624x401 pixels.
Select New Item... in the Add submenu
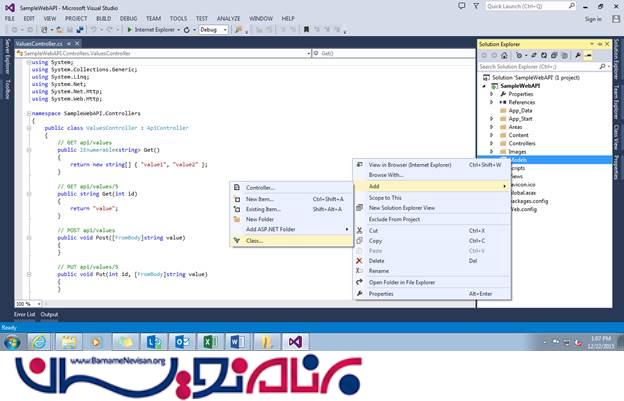(x=260, y=198)
